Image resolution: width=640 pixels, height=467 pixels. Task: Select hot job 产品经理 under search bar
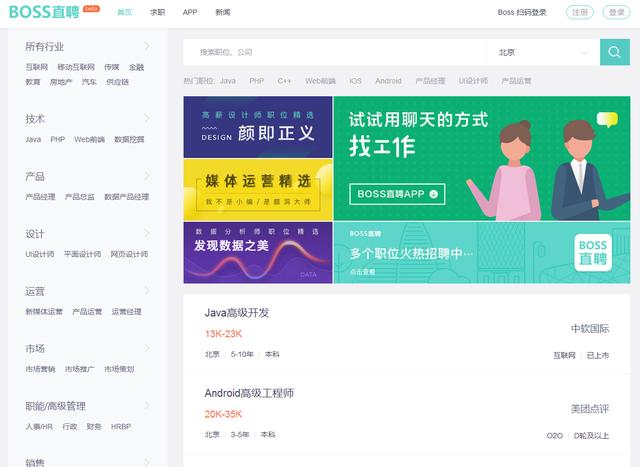point(430,81)
